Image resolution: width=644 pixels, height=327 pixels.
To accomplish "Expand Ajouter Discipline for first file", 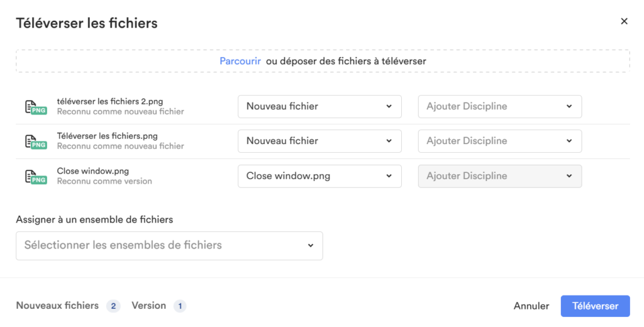I will click(x=500, y=106).
